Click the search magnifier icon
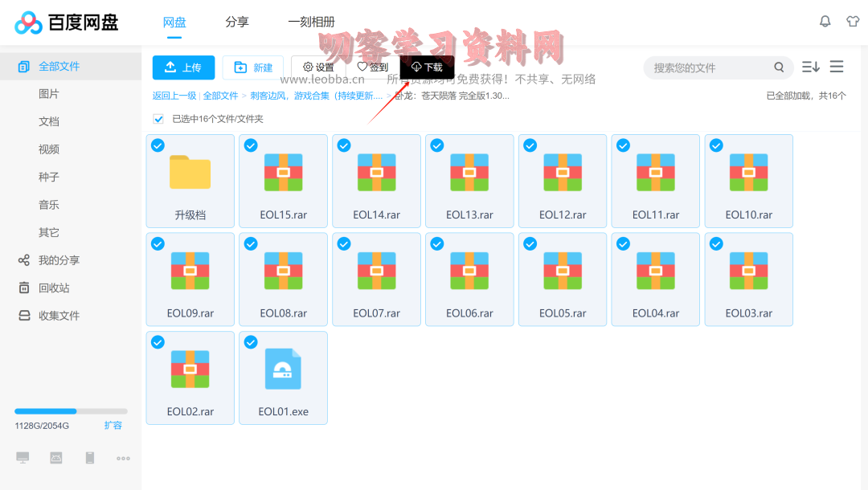The height and width of the screenshot is (490, 868). pos(779,67)
